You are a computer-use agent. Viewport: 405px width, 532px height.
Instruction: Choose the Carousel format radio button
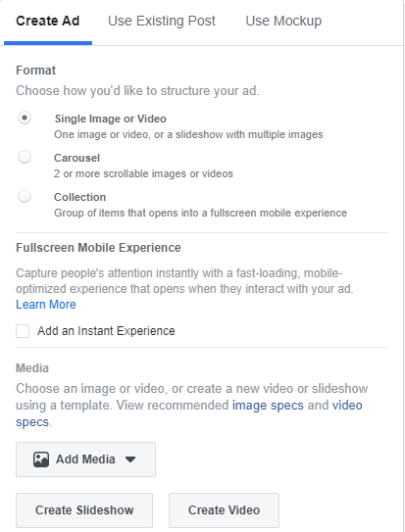click(25, 157)
